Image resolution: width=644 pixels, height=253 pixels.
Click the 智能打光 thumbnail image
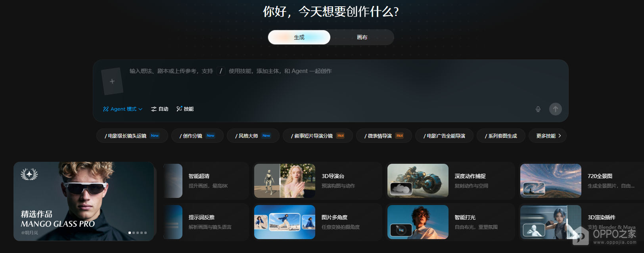pos(418,222)
